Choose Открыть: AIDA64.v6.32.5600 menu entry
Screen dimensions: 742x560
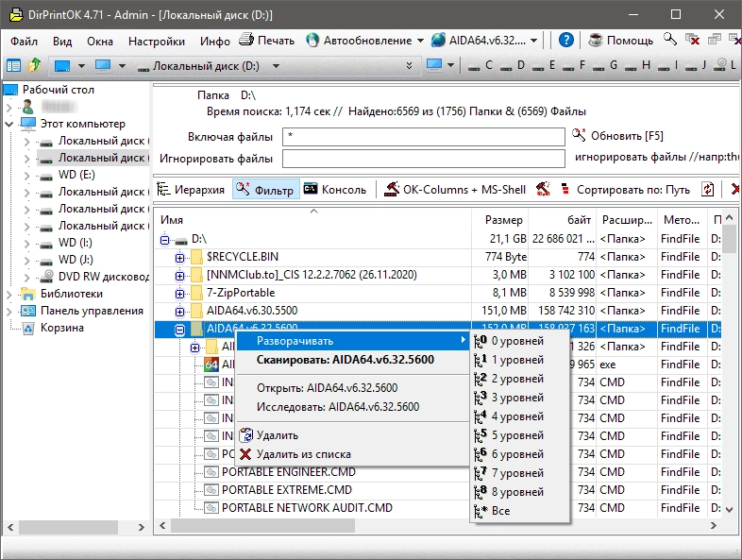pos(352,388)
